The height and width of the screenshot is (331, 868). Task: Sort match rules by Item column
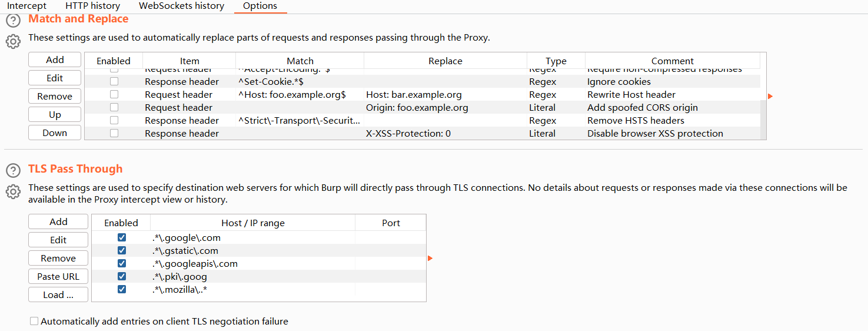tap(189, 61)
